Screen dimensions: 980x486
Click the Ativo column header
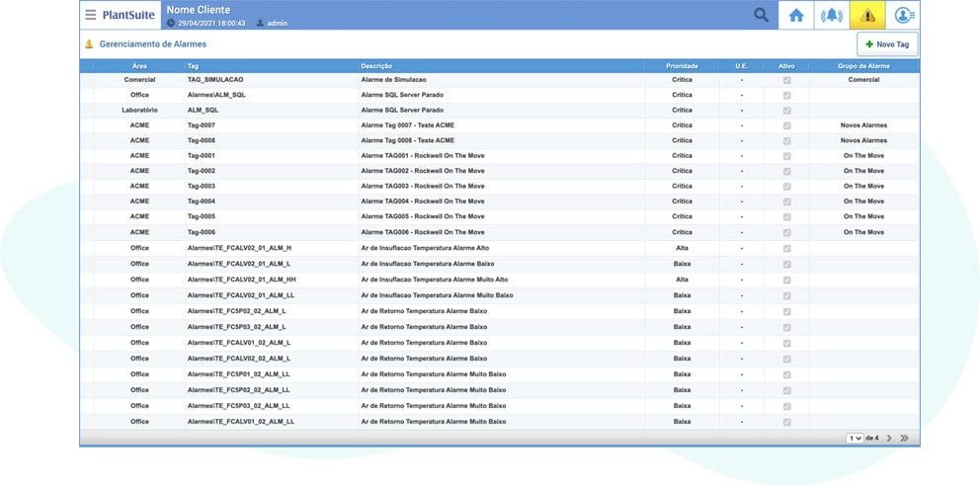[786, 65]
